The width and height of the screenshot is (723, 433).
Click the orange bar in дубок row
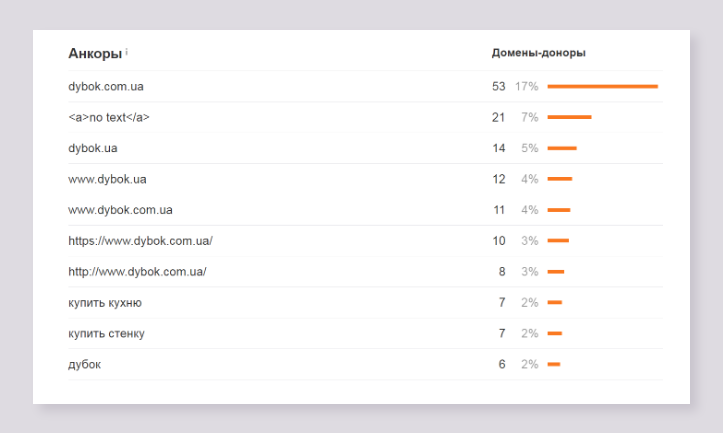554,364
